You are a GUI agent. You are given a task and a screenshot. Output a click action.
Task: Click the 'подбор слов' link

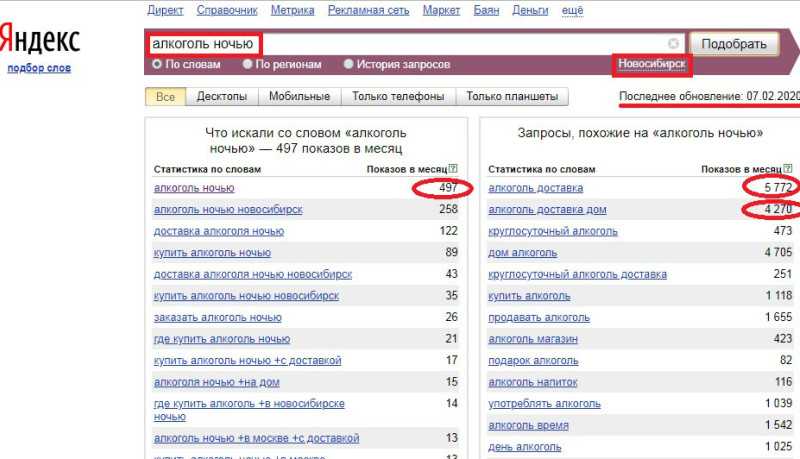(39, 68)
